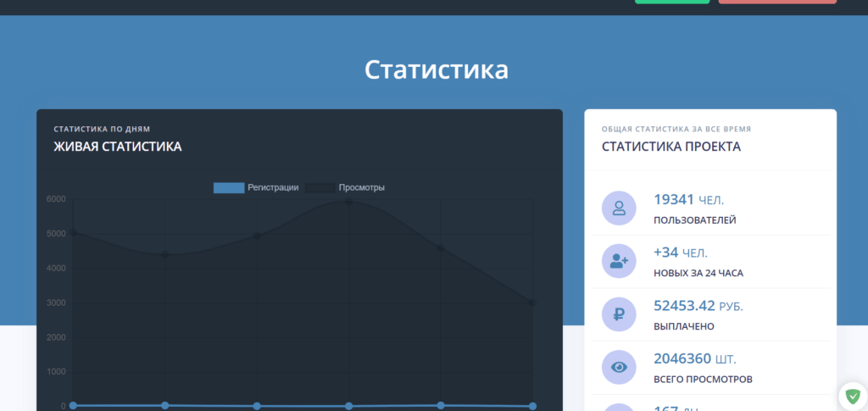Click the СТАТИСТИКА ПО ДНЯМ label
This screenshot has height=411, width=868.
click(102, 129)
